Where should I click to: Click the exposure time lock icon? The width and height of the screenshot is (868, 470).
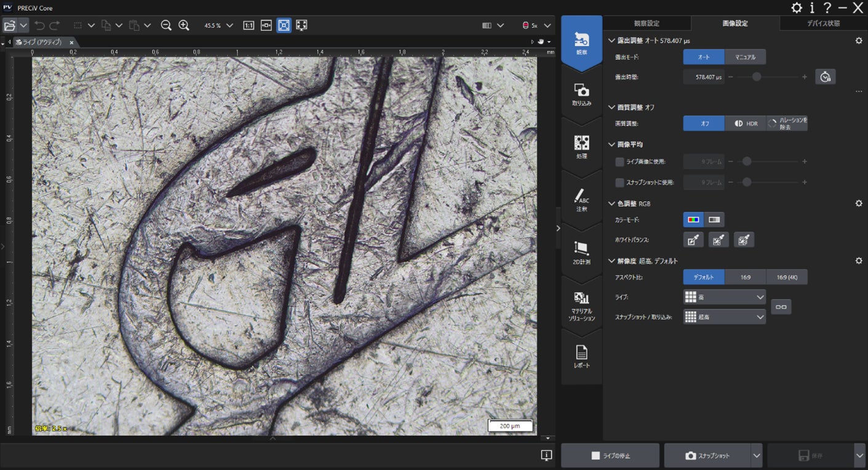coord(826,77)
